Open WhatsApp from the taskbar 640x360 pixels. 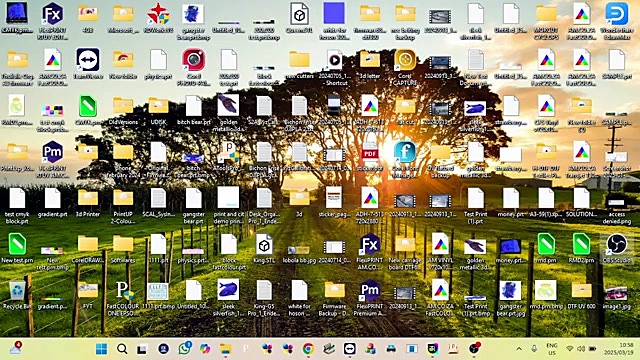(184, 348)
